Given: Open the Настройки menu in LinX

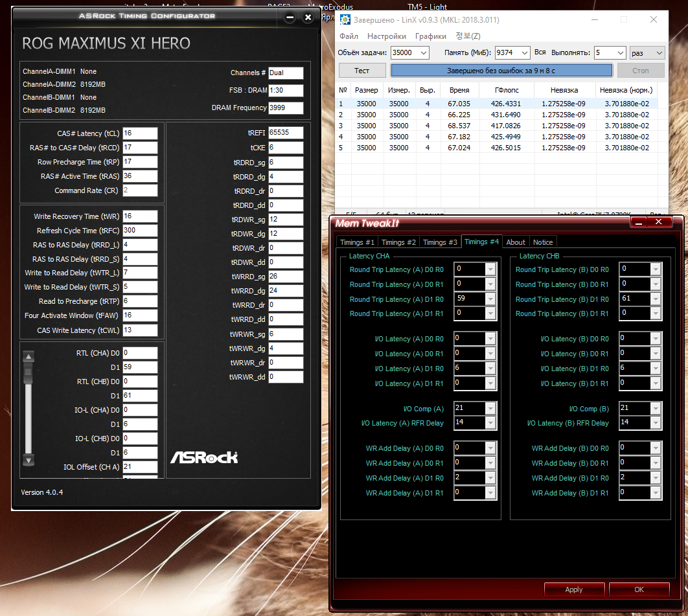Looking at the screenshot, I should click(x=387, y=36).
